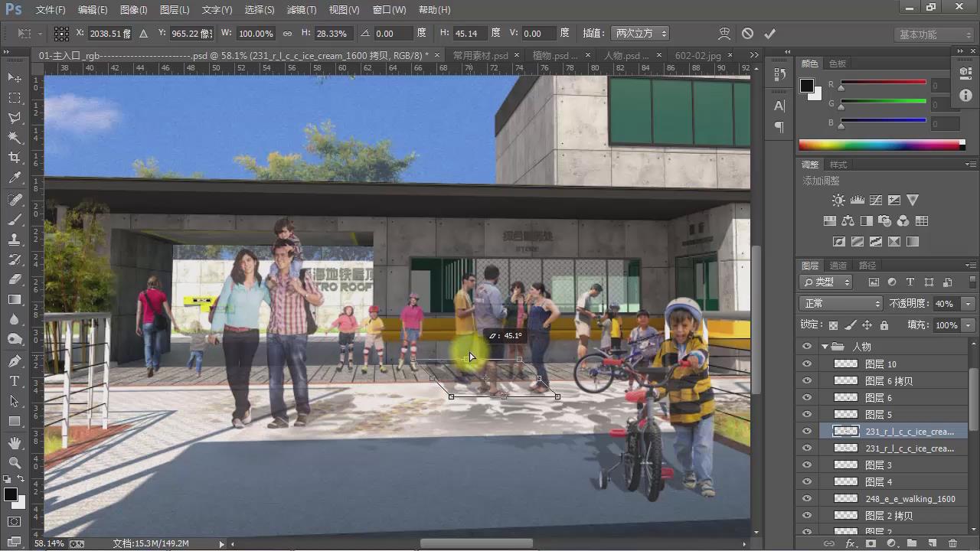Select the Crop tool in the toolbar
This screenshot has height=551, width=980.
15,158
